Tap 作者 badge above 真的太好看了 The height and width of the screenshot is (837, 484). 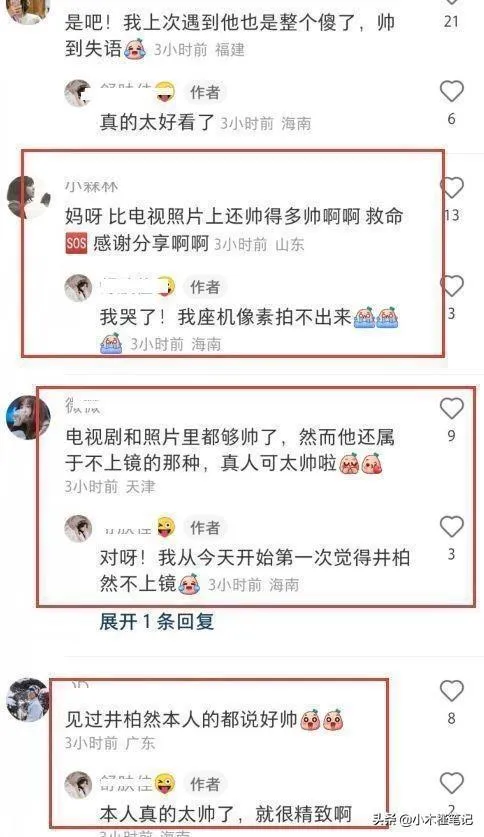[x=205, y=92]
